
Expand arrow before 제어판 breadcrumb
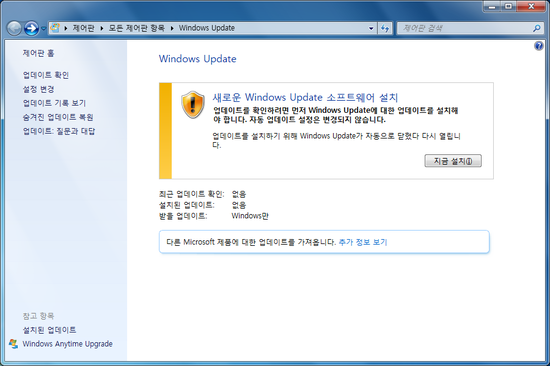[x=66, y=28]
